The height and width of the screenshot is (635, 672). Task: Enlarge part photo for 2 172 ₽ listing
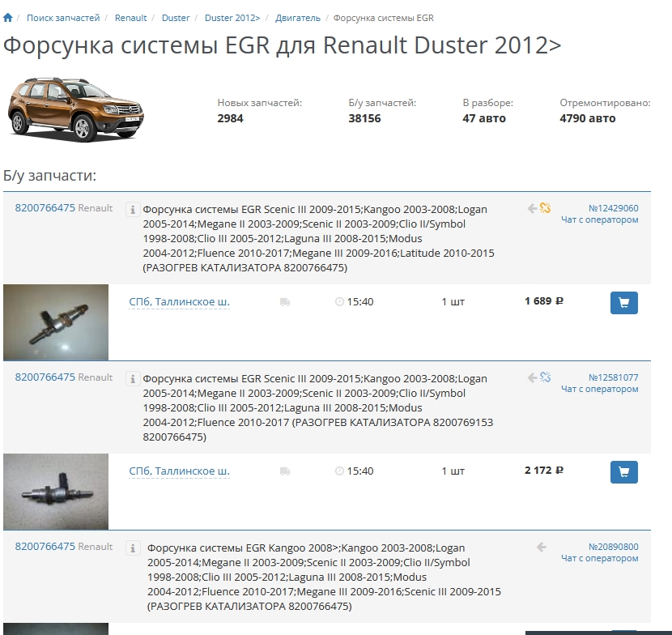(56, 492)
